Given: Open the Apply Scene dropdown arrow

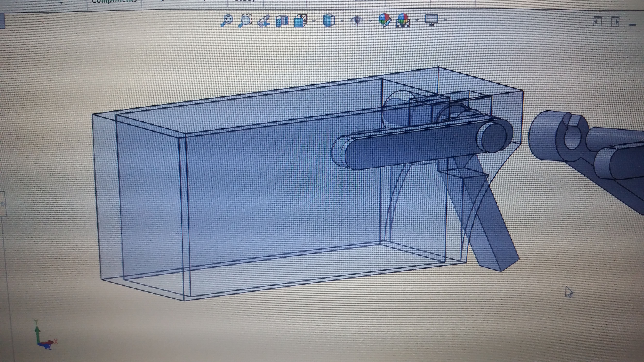Looking at the screenshot, I should [x=417, y=20].
